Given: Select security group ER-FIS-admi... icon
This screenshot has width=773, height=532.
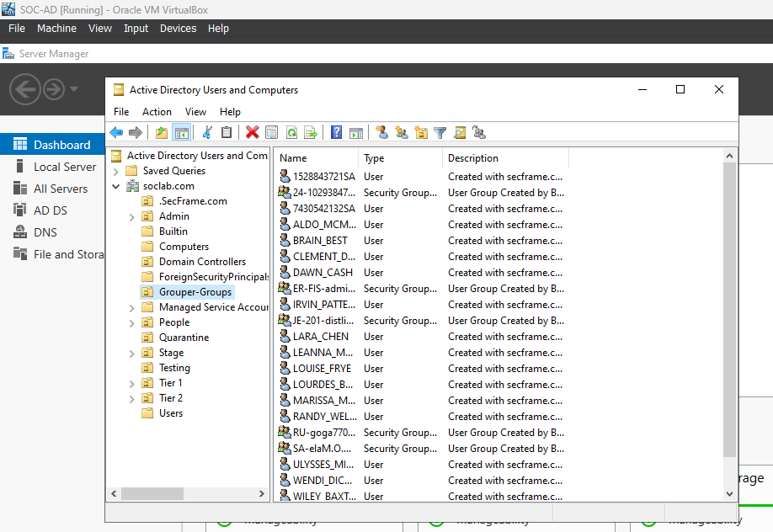Looking at the screenshot, I should click(x=285, y=288).
